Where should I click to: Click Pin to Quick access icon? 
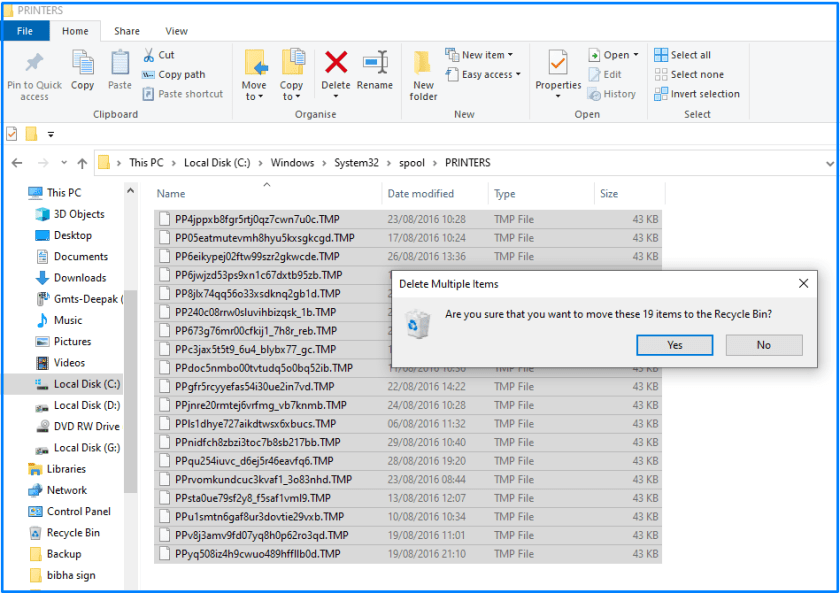(34, 63)
